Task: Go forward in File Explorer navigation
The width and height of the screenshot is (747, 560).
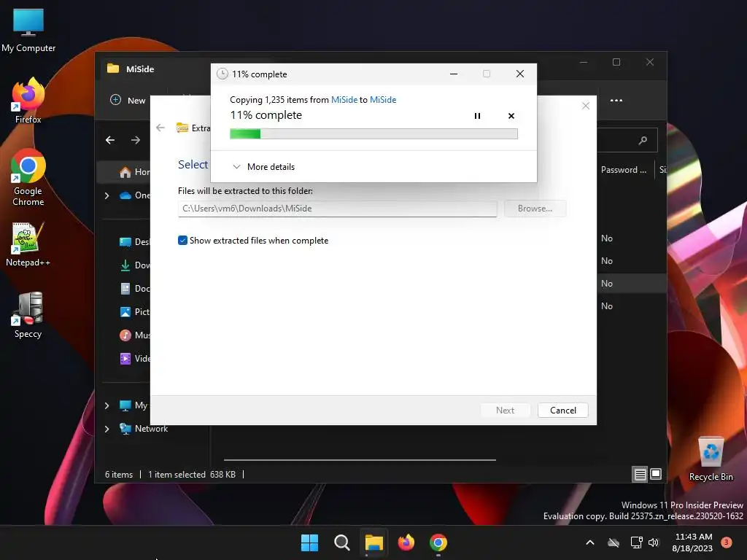Action: 136,140
